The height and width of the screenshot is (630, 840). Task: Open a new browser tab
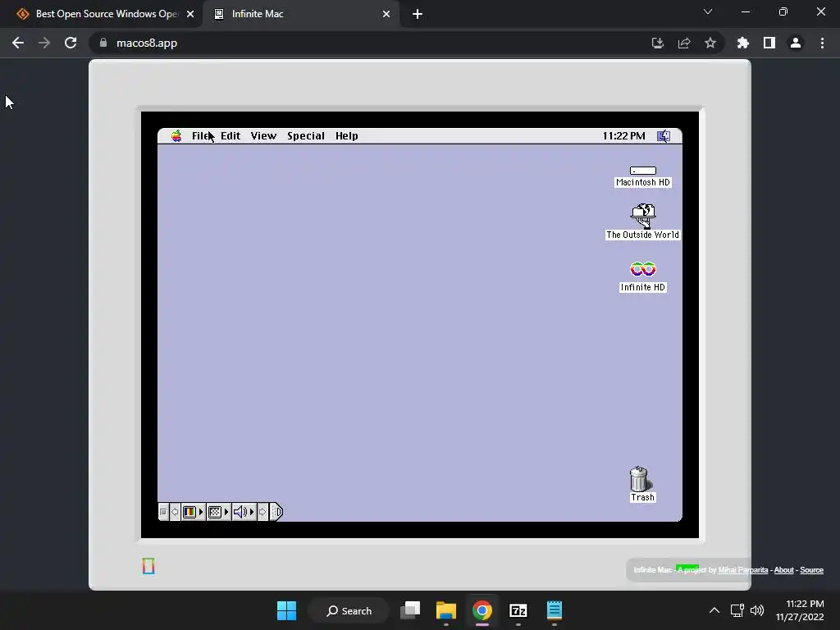[x=418, y=14]
